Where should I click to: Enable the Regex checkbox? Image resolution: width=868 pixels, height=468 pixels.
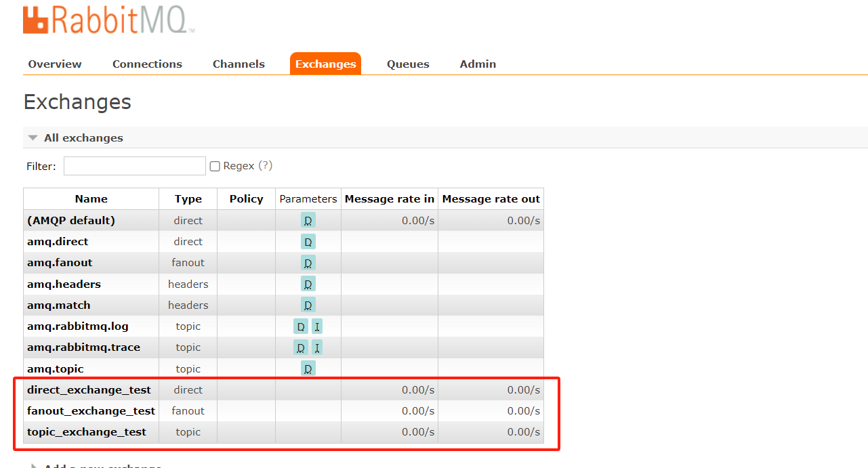click(215, 166)
